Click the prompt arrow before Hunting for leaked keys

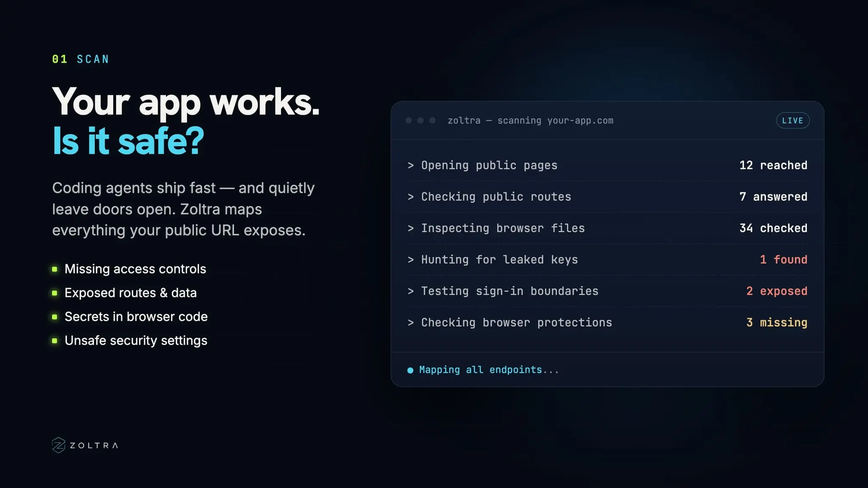[410, 260]
